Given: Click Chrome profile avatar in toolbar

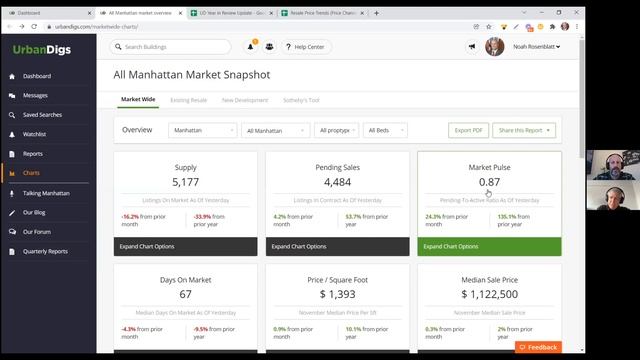Looking at the screenshot, I should point(565,27).
